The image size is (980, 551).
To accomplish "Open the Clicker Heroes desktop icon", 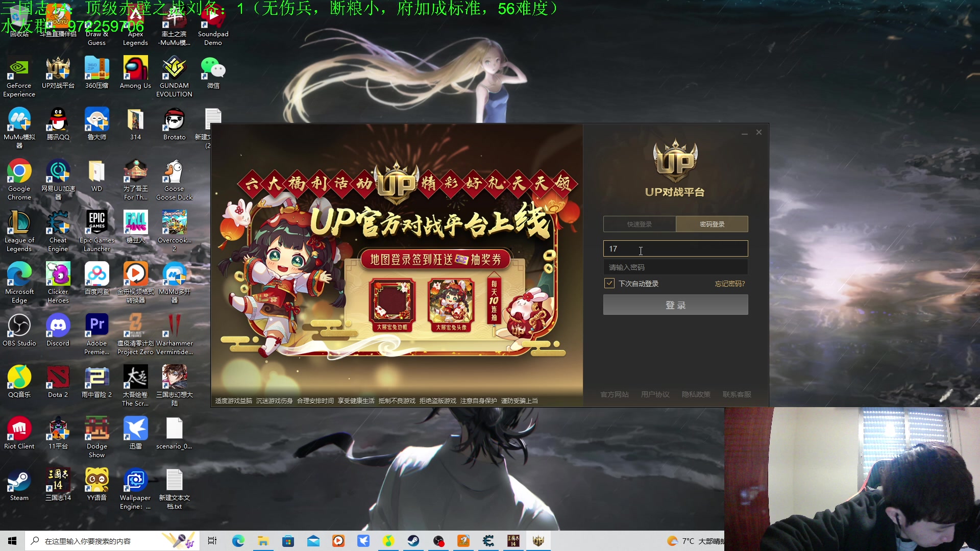I will click(58, 283).
